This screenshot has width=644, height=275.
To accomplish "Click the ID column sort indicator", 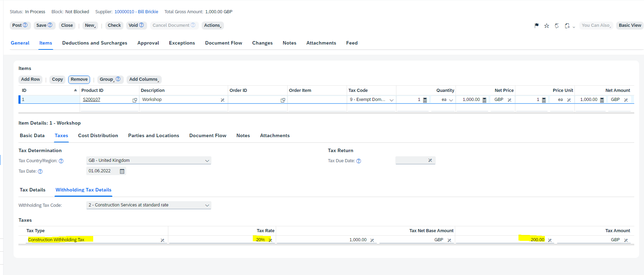I will pos(75,90).
